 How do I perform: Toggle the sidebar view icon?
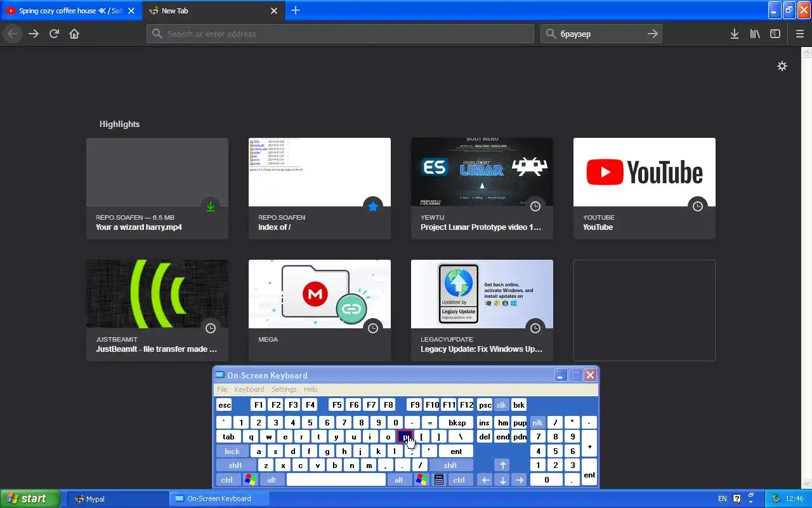tap(775, 34)
